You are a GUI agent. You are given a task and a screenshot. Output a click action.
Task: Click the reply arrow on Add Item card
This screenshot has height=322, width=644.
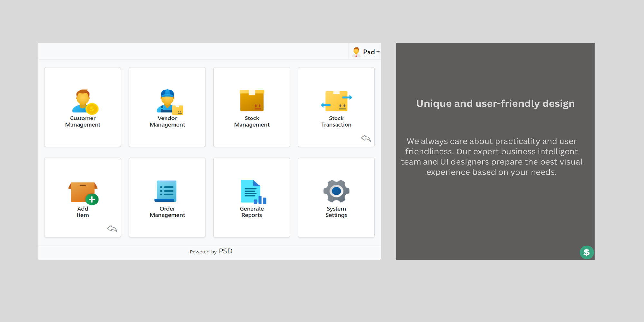pyautogui.click(x=112, y=229)
